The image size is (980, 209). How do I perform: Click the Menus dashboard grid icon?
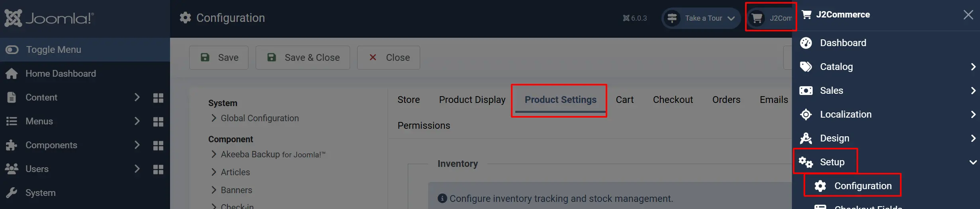158,122
